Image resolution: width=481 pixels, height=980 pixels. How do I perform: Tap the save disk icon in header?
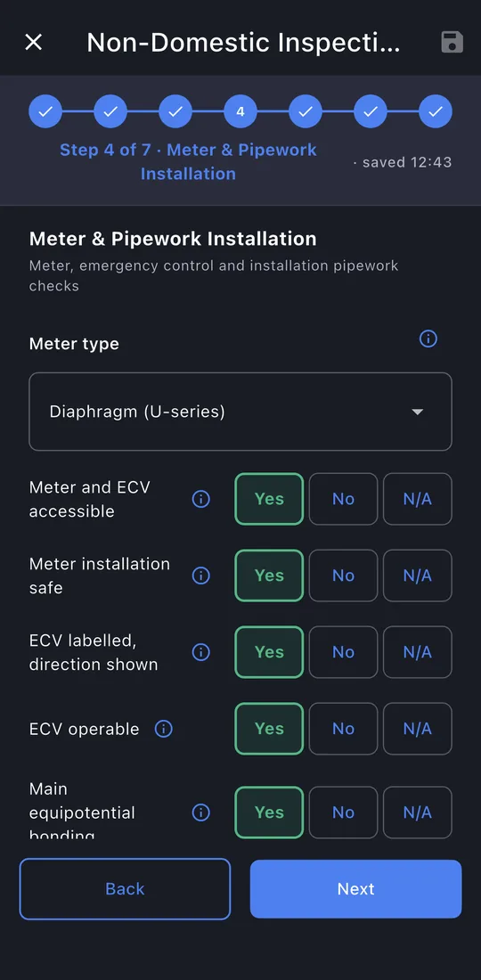[x=452, y=42]
